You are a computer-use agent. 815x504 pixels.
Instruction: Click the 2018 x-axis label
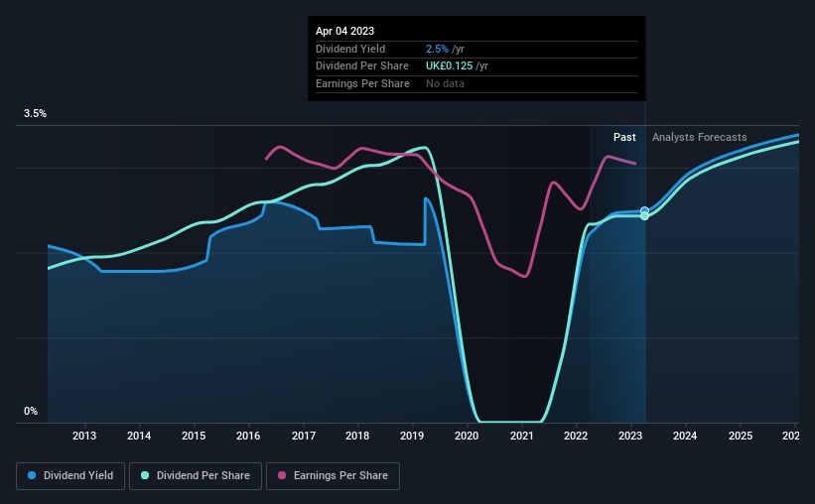coord(357,436)
